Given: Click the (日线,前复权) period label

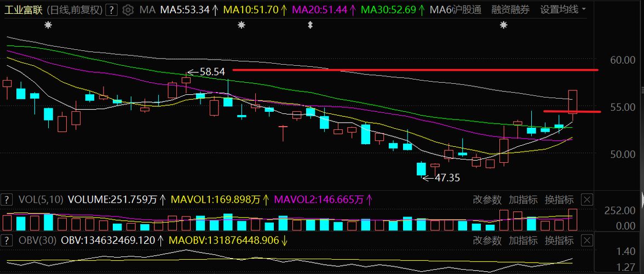Looking at the screenshot, I should 74,9.
